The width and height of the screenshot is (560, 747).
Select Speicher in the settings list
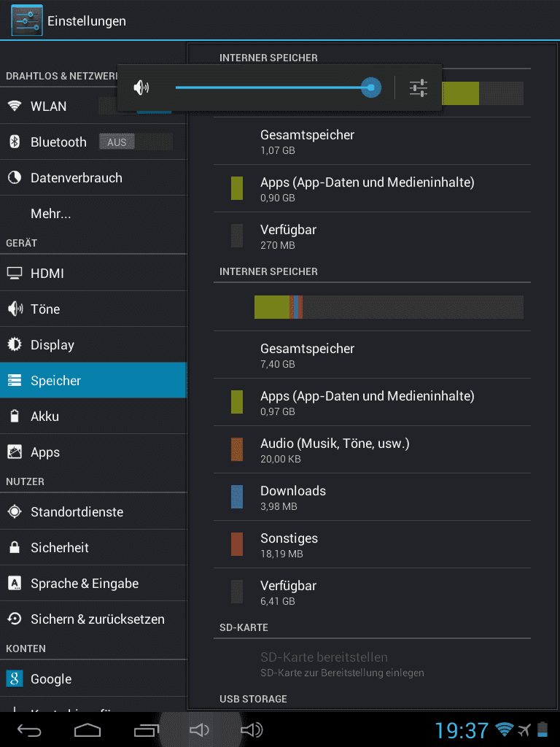(x=93, y=380)
